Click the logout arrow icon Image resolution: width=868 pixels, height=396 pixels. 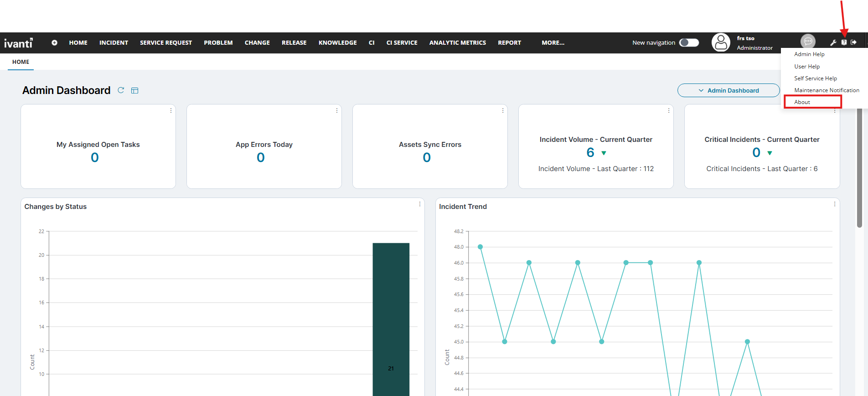(854, 42)
